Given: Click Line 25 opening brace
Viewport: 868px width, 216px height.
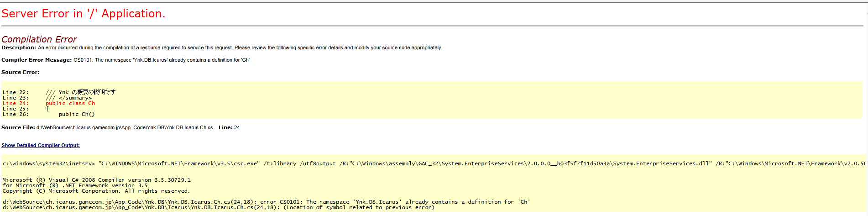Looking at the screenshot, I should [26, 109].
